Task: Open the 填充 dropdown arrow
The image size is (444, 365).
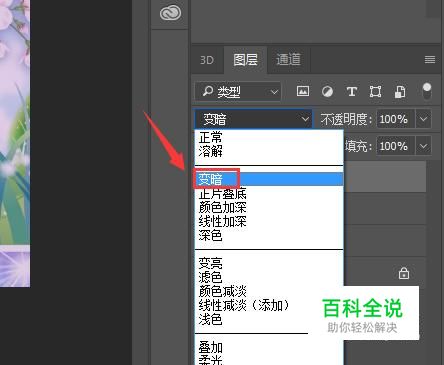Action: click(x=423, y=146)
